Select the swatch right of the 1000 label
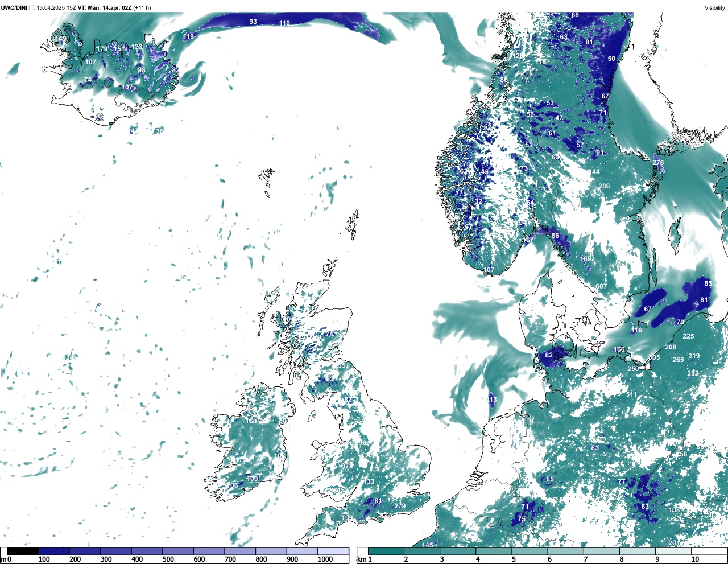Image resolution: width=728 pixels, height=564 pixels. (x=333, y=551)
